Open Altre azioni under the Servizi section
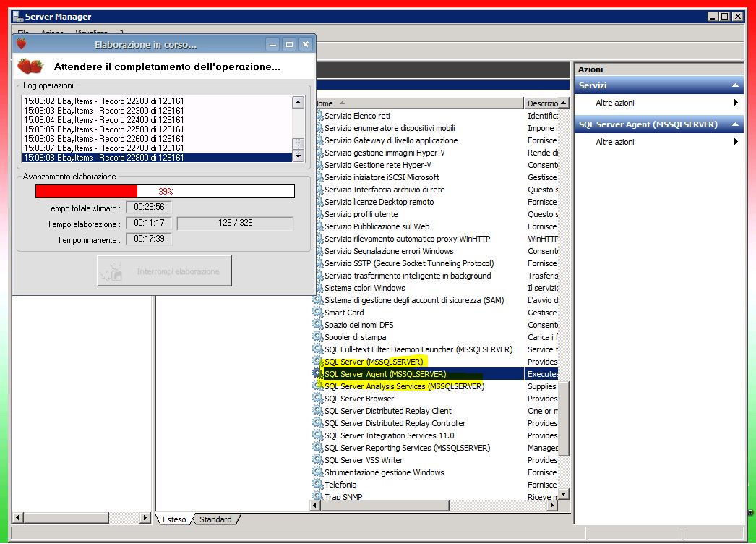Screen dimensions: 756x544 coord(615,103)
